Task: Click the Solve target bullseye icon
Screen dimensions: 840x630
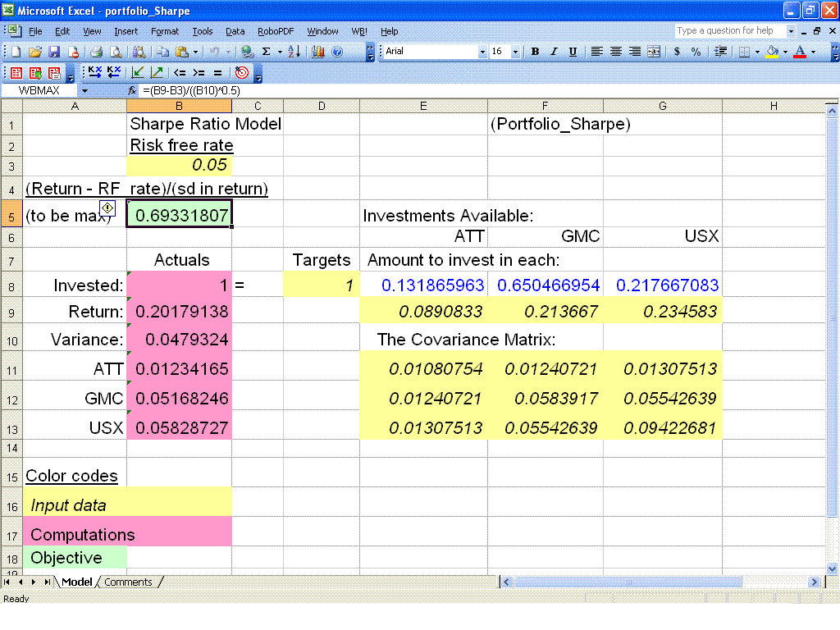Action: point(242,72)
